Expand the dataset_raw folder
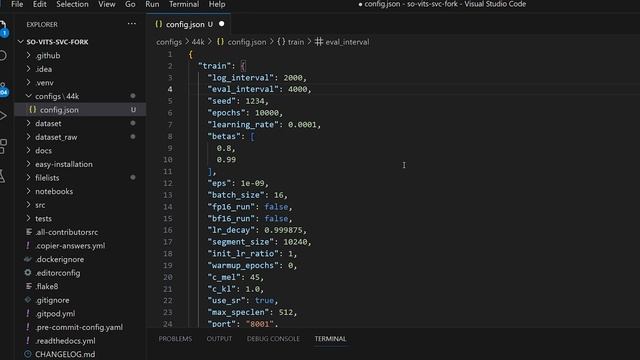Screen dimensions: 640x360 click(56, 137)
